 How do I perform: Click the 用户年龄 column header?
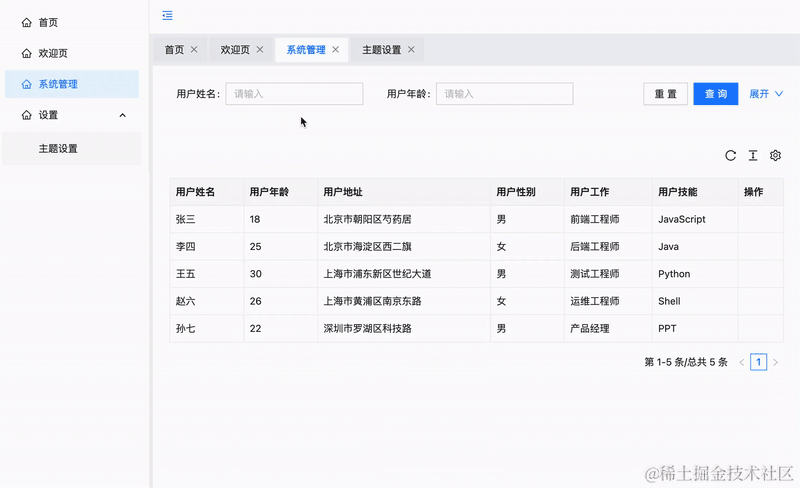pyautogui.click(x=281, y=192)
